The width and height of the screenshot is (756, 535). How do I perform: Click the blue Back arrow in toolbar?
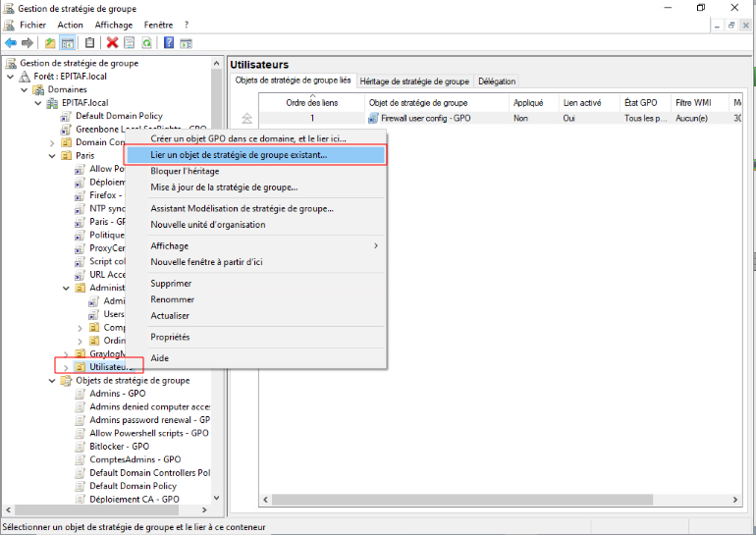(11, 43)
